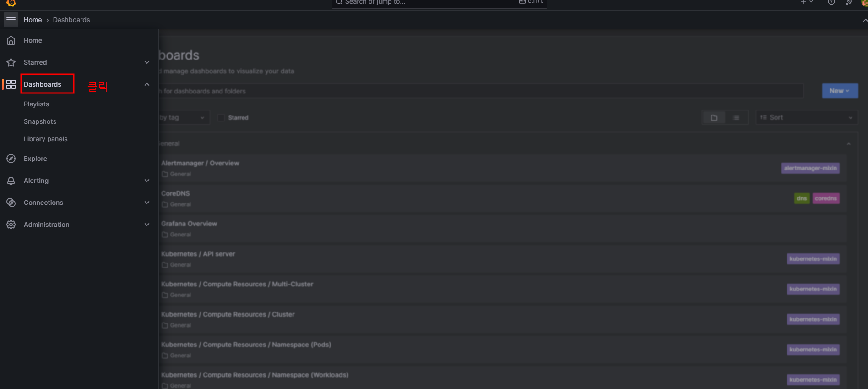Click the alertmanager-mixin tag

click(x=810, y=168)
